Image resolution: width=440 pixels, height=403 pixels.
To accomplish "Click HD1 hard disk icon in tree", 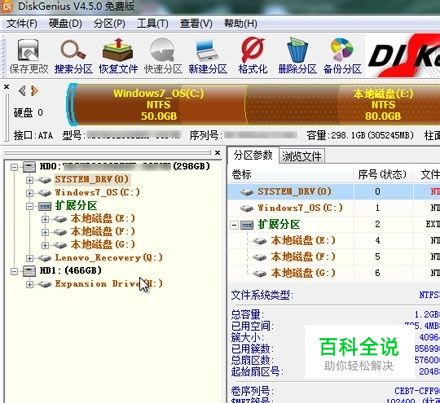I will click(29, 271).
